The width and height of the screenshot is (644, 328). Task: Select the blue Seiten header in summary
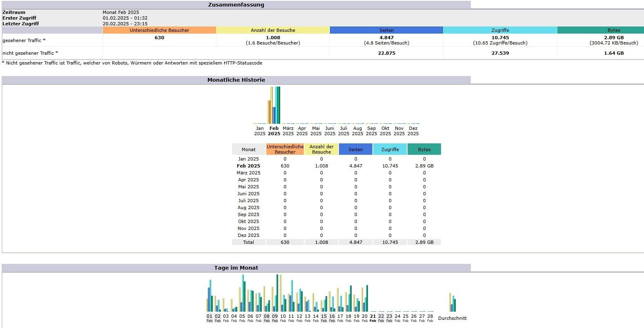386,30
